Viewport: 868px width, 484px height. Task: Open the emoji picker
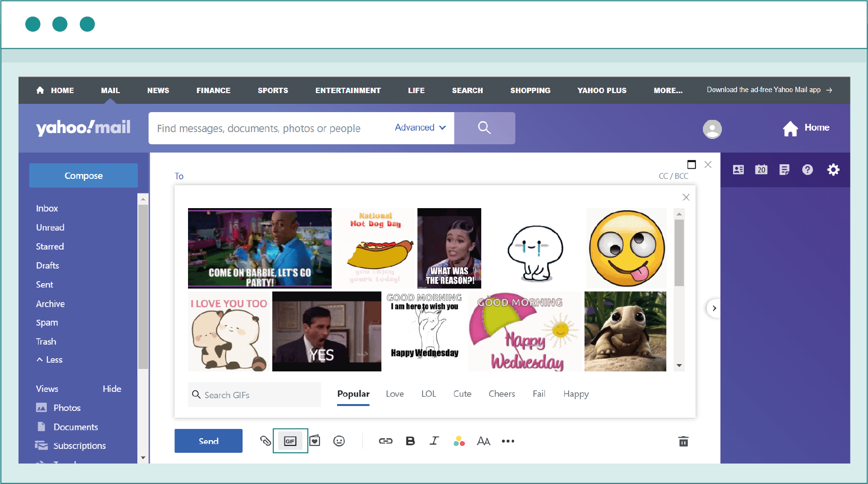[x=340, y=441]
